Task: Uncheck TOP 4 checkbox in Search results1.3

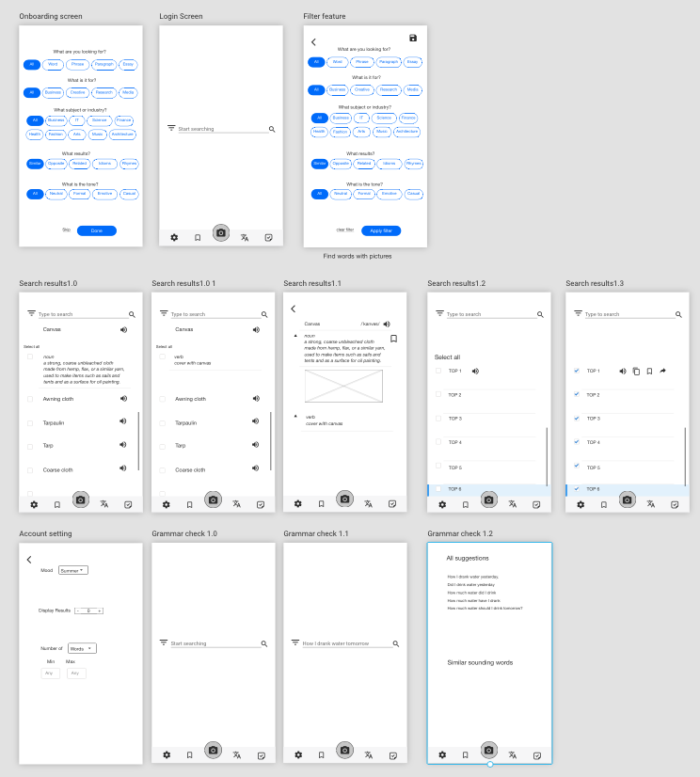Action: tap(576, 441)
